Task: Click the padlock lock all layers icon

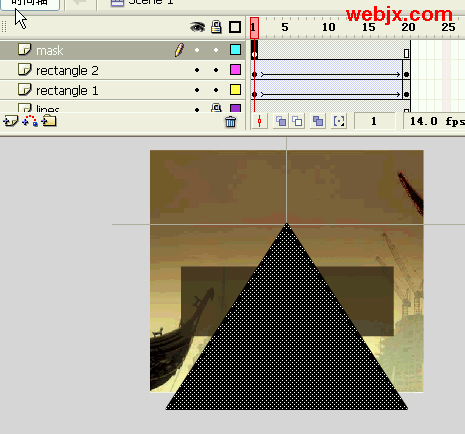Action: 216,27
